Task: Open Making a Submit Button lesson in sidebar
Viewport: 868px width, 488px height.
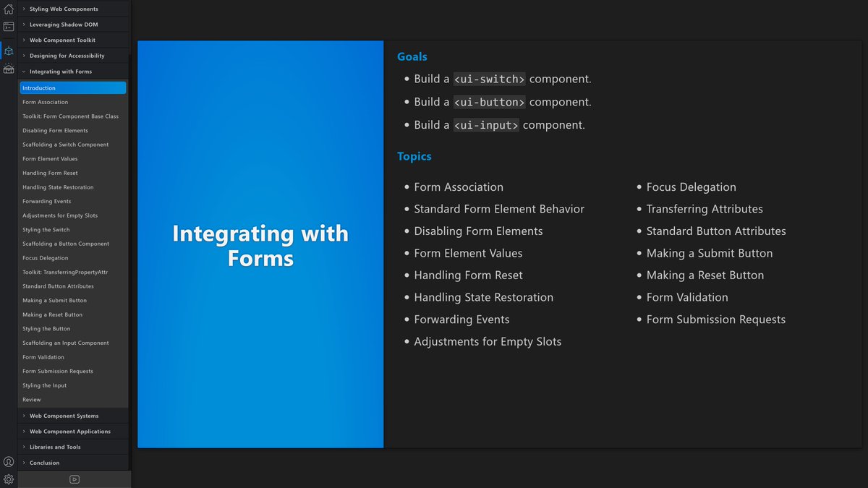Action: 73,300
